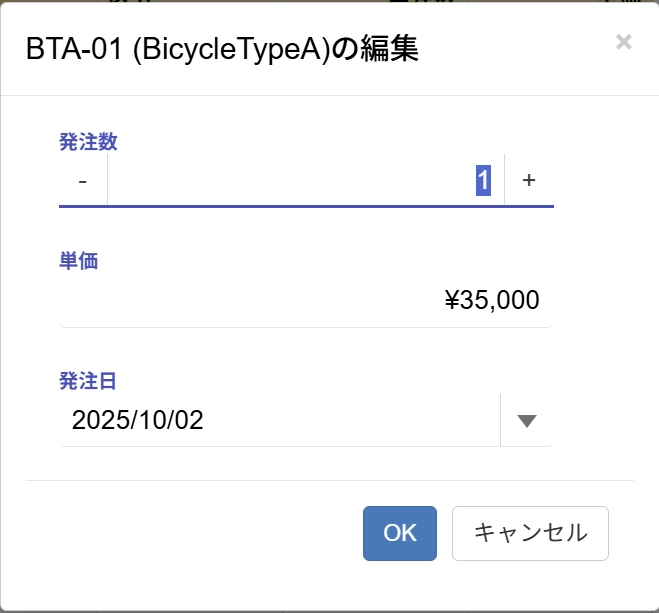Tap the "+" stepper right of quantity
Screen dimensions: 659x613
pos(529,180)
